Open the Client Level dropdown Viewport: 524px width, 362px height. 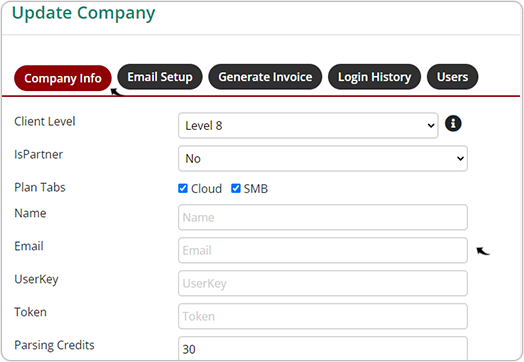point(308,126)
